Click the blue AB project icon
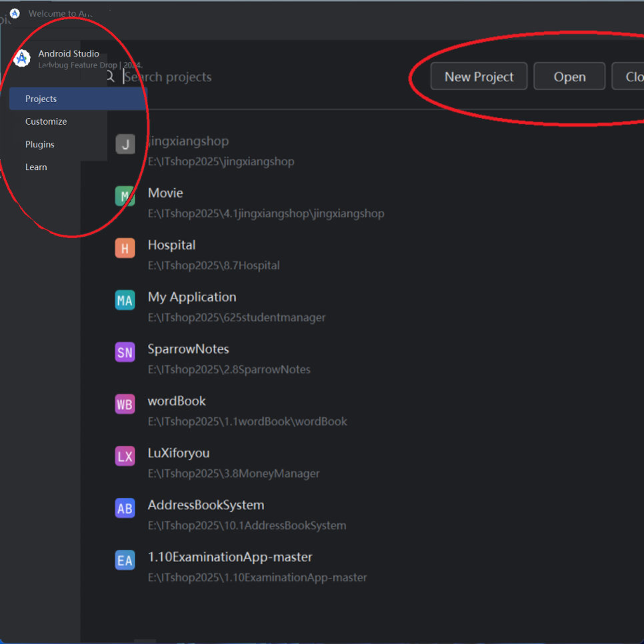The height and width of the screenshot is (644, 644). [x=125, y=508]
